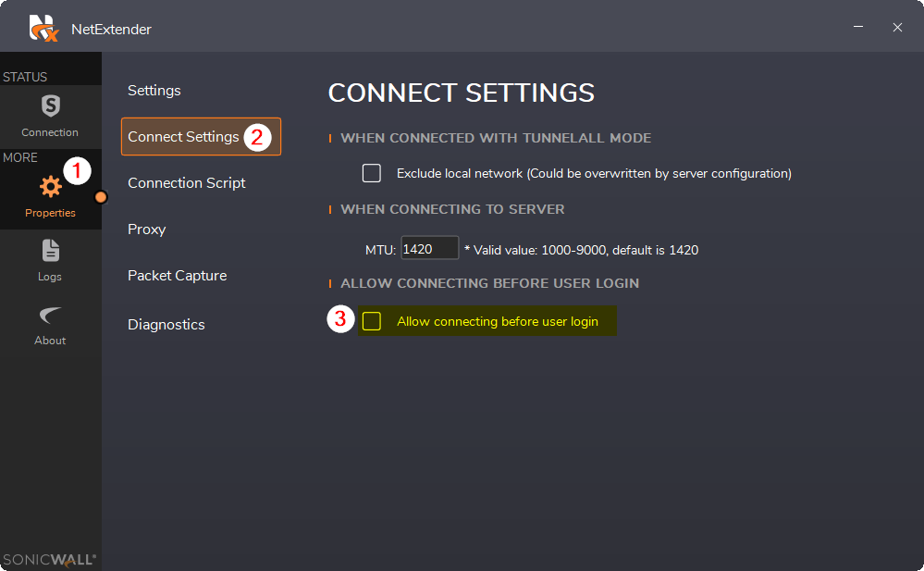The height and width of the screenshot is (571, 924).
Task: Minimize the NetExtender window
Action: coord(858,27)
